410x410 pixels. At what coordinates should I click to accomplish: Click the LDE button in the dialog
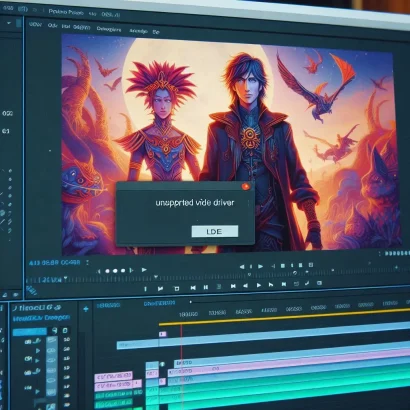point(215,231)
